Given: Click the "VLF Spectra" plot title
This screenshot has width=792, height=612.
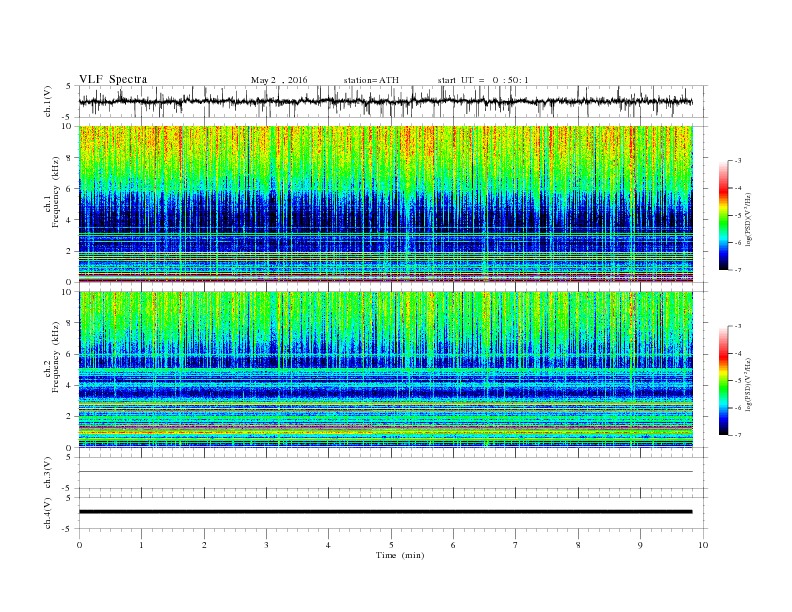Looking at the screenshot, I should 113,79.
